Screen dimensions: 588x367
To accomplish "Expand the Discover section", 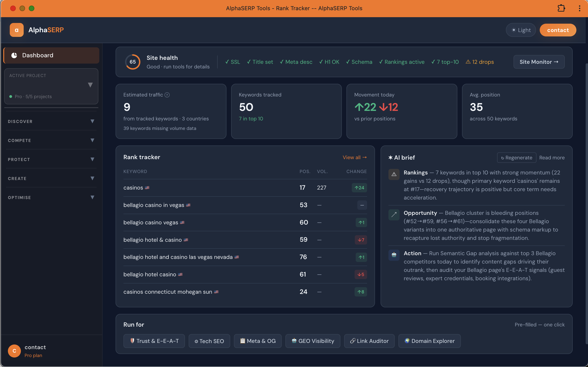I will (51, 121).
